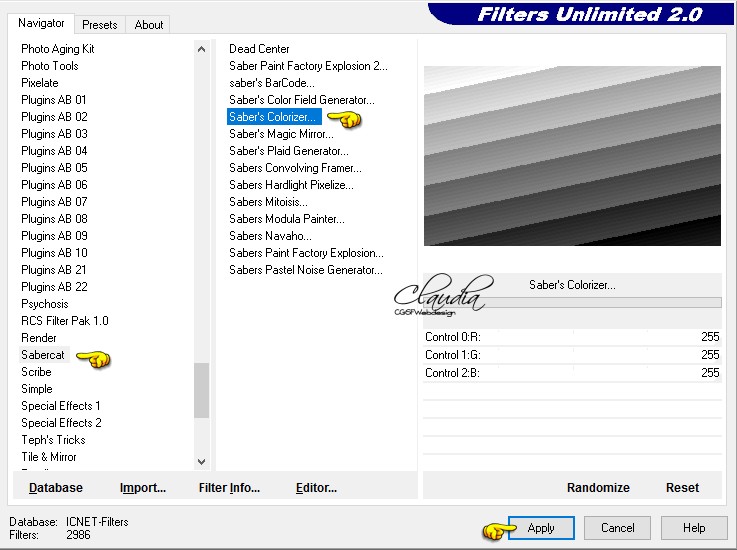Select the Scribe category
The image size is (737, 550).
coord(36,372)
